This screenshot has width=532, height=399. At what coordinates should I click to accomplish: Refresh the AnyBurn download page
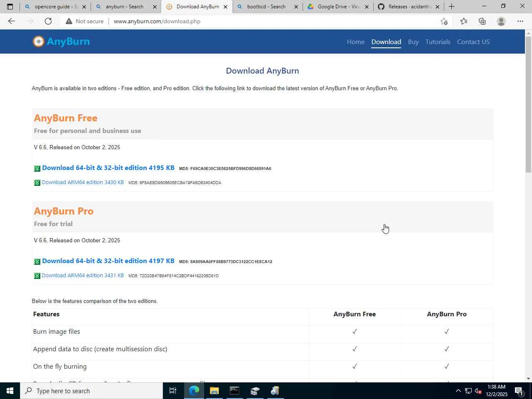(48, 21)
